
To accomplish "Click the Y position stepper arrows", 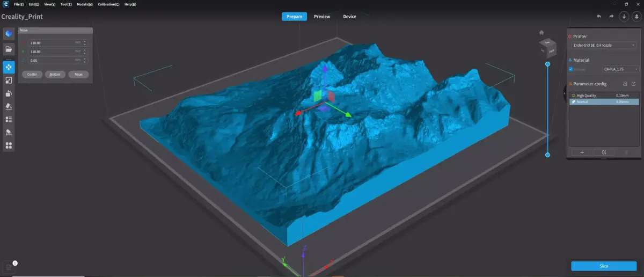I will coord(84,52).
